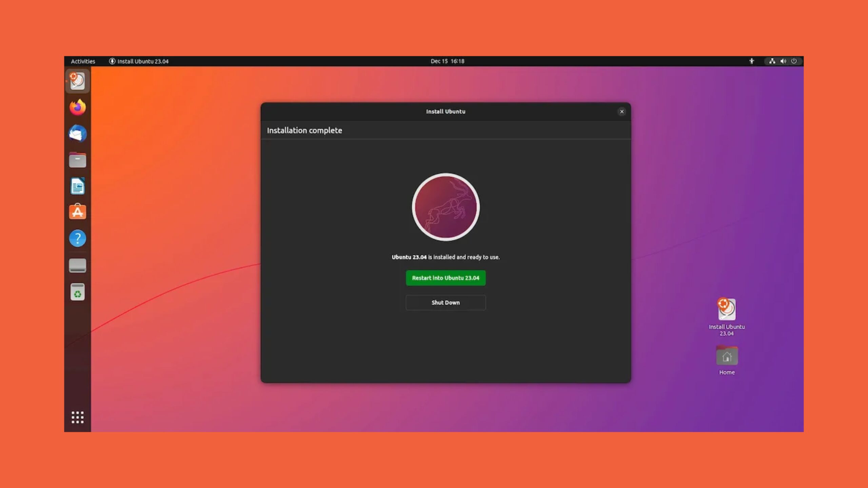This screenshot has height=488, width=868.
Task: Open Thunderbird mail from the dock
Action: (78, 134)
